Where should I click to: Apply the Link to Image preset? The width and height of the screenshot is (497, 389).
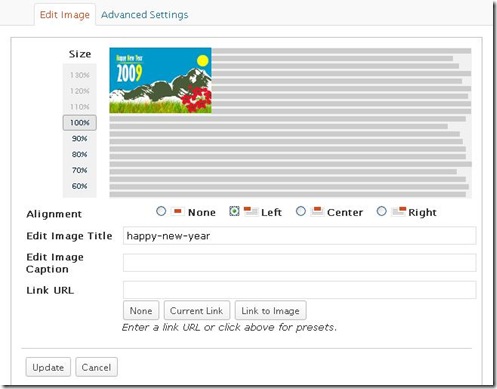(271, 311)
